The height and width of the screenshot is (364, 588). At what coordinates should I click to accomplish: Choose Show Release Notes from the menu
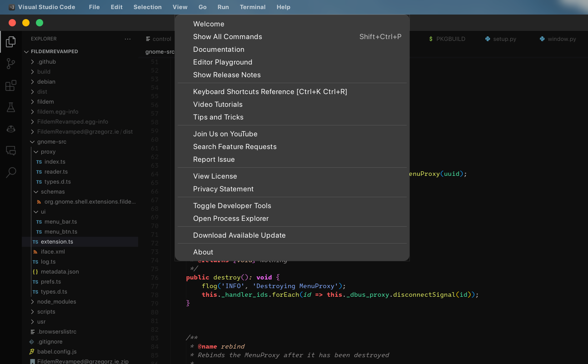point(227,75)
